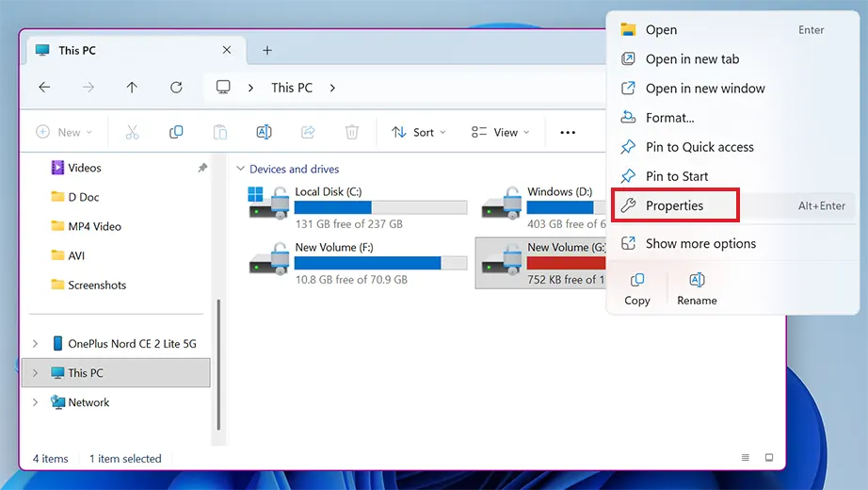Screen dimensions: 868x490
Task: Refresh the This PC view
Action: coord(176,87)
